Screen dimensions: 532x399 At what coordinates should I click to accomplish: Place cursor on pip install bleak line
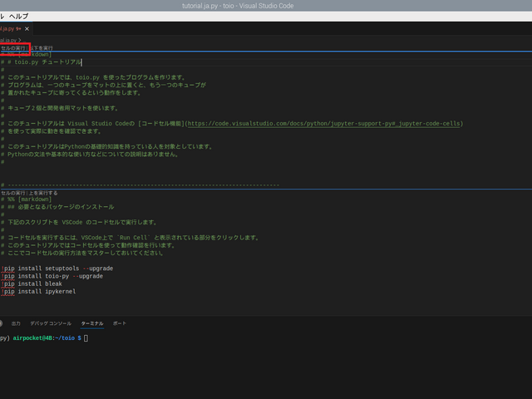click(32, 283)
